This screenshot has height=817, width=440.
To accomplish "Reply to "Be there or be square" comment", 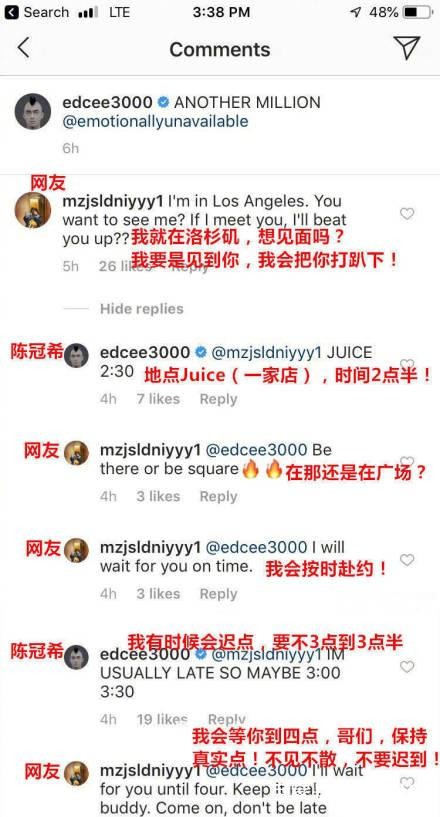I will click(x=218, y=497).
